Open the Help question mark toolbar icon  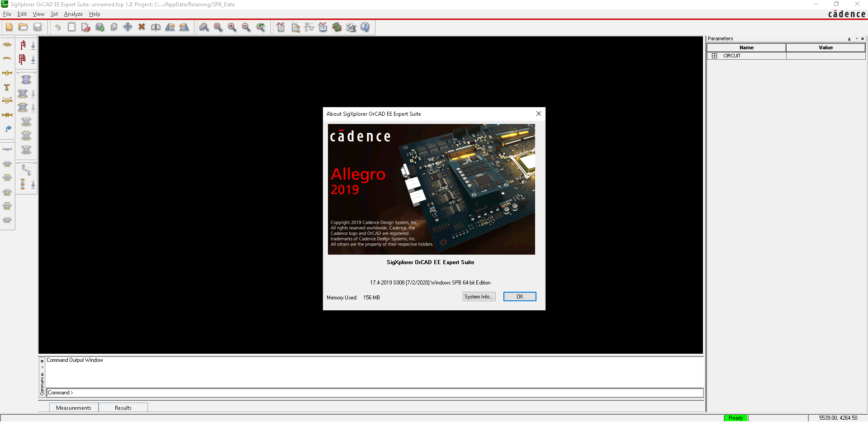coord(365,27)
